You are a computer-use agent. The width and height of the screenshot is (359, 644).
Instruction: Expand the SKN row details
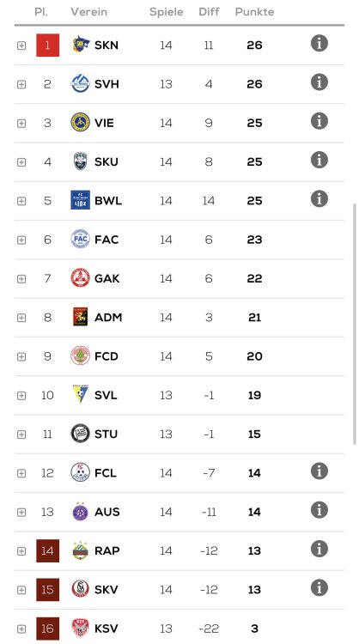(x=21, y=46)
